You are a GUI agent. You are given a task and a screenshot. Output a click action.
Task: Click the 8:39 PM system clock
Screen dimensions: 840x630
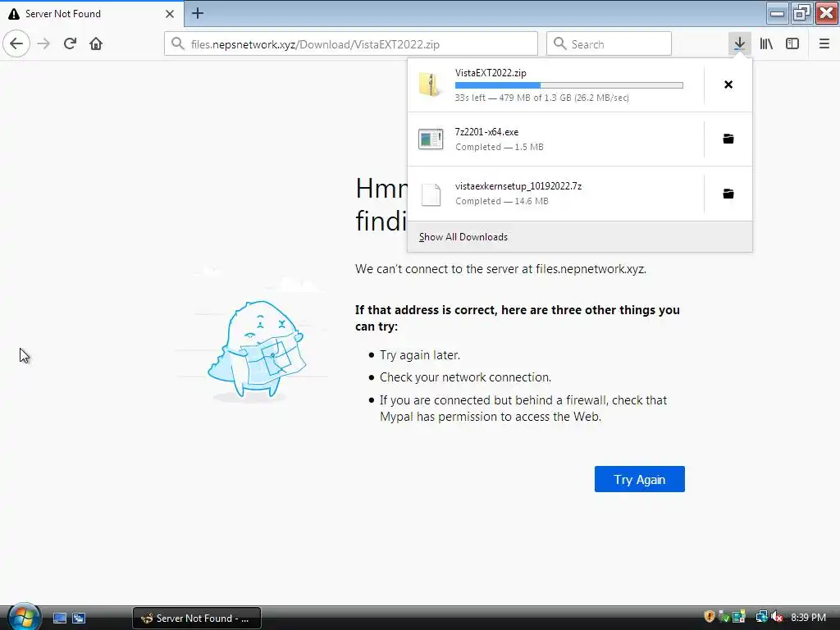[x=808, y=617]
